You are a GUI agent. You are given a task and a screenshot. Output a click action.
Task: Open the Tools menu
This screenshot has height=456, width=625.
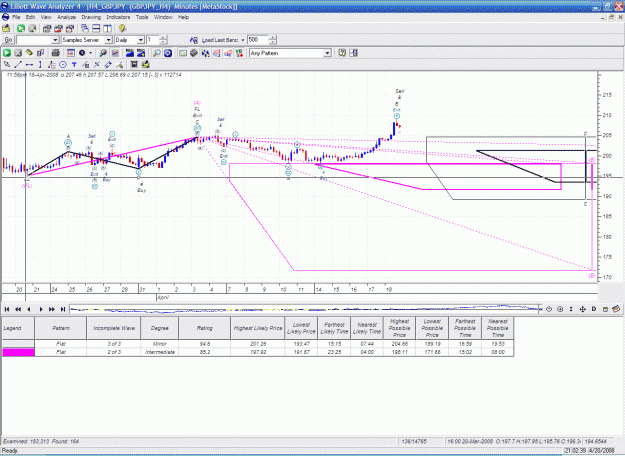point(142,17)
